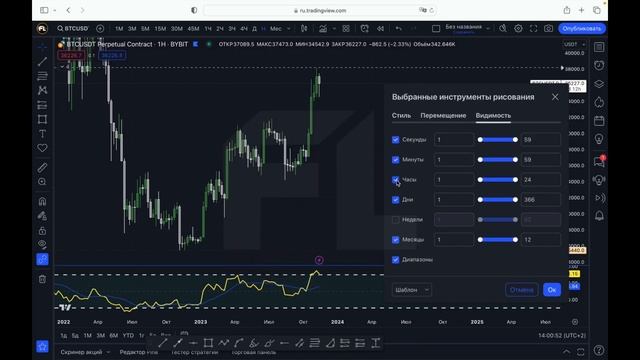Viewport: 640px width, 360px height.
Task: Close the drawing tools dialog
Action: (555, 97)
